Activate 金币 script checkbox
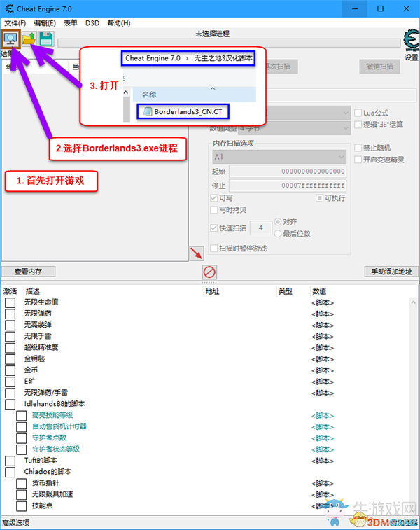 click(10, 370)
